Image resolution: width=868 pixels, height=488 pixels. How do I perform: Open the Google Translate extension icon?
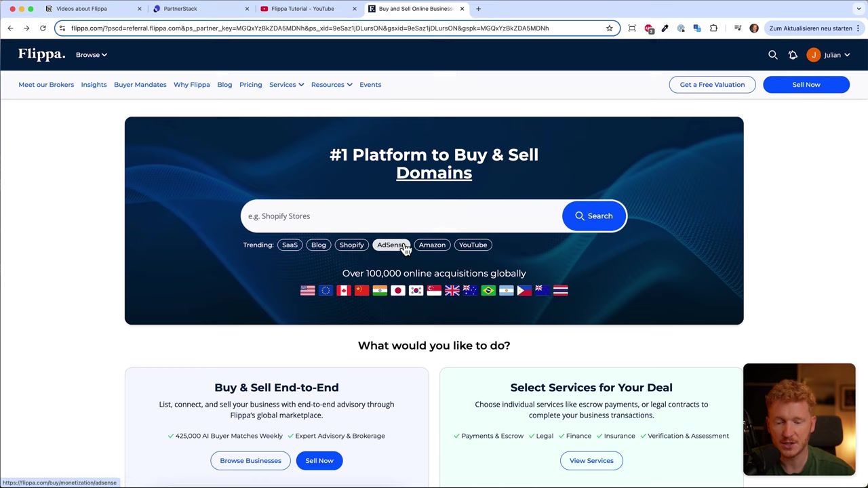point(697,28)
